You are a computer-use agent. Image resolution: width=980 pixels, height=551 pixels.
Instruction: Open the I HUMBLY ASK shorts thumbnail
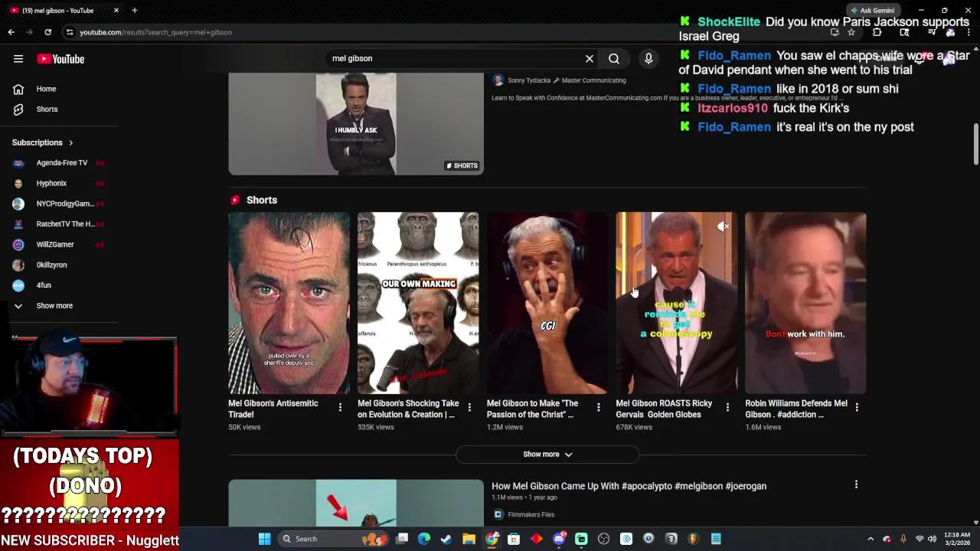click(x=356, y=124)
